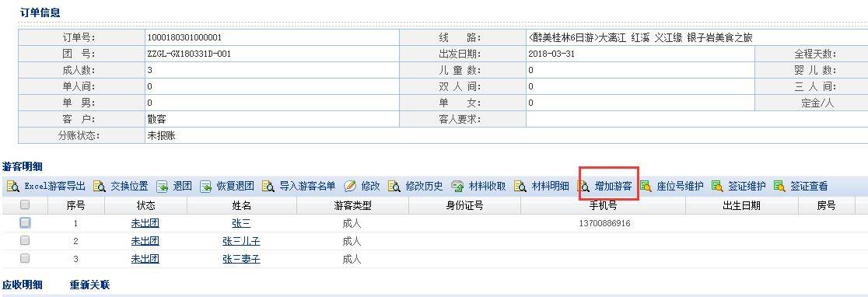
Task: Click the Excel游客导出 export icon
Action: 13,187
